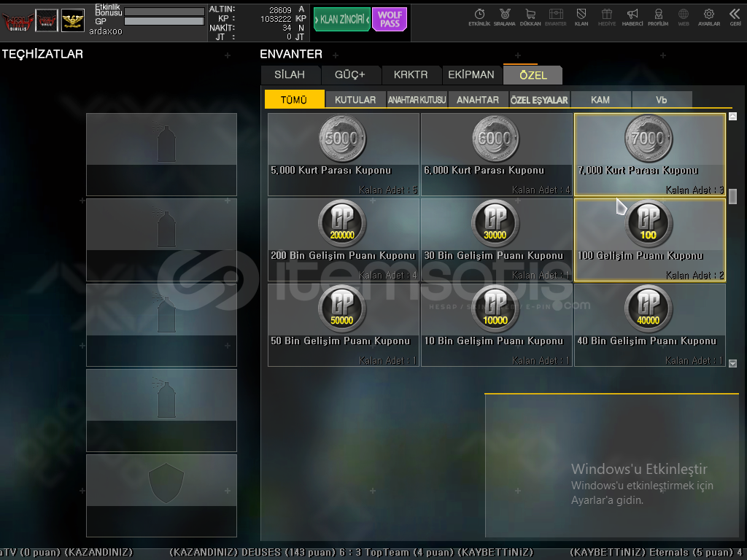
Task: Click the framed clan emblem icon
Action: pyautogui.click(x=46, y=20)
